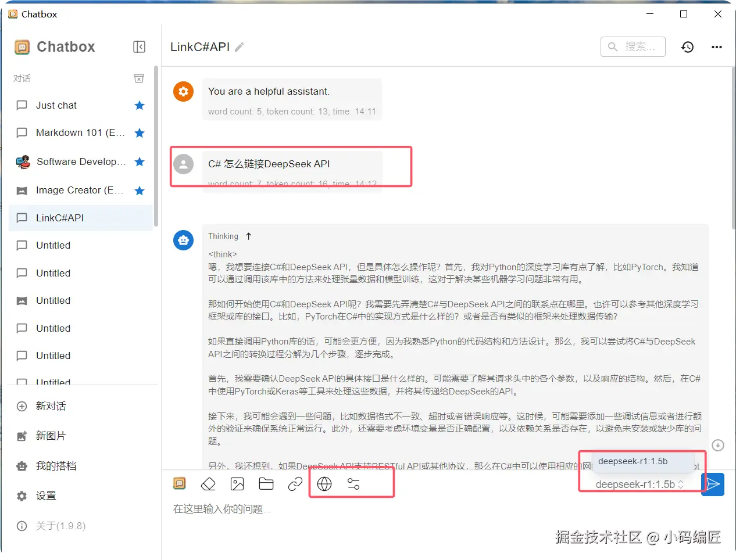Open the history clock icon in header
The width and height of the screenshot is (736, 560).
pos(687,47)
